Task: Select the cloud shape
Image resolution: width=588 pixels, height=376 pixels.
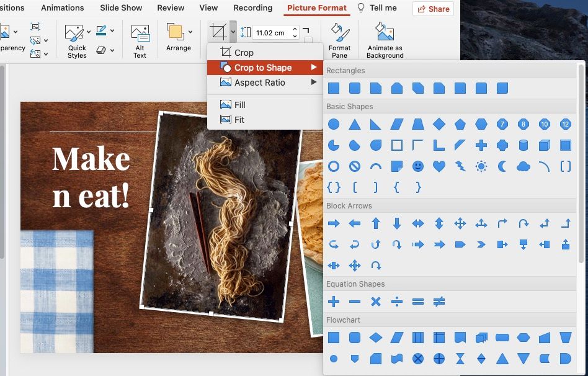Action: (523, 166)
